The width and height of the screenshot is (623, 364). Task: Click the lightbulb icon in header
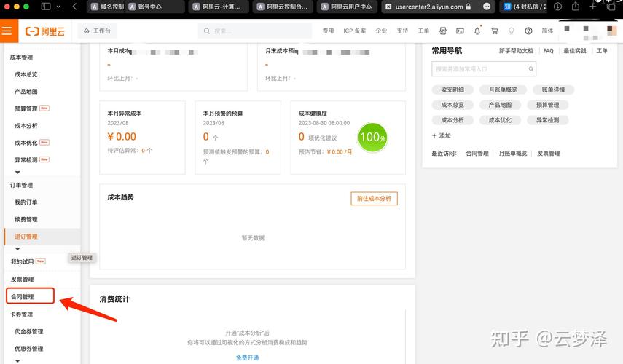[512, 31]
